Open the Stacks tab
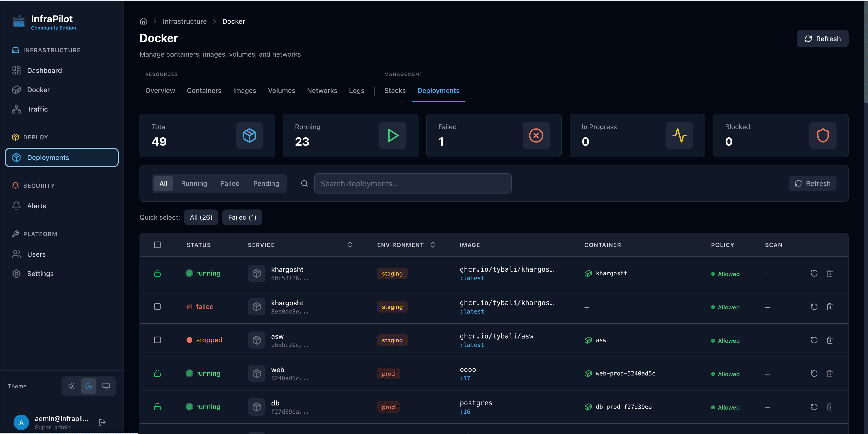This screenshot has height=434, width=868. 395,90
